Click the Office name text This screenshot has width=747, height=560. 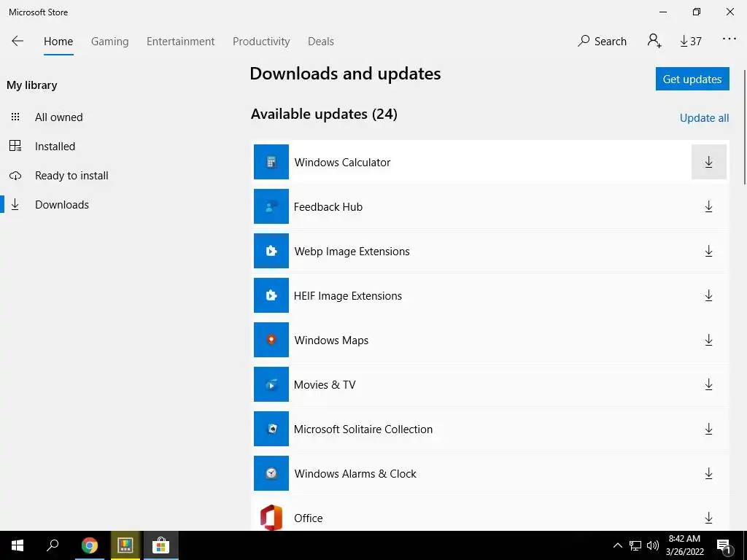point(308,518)
